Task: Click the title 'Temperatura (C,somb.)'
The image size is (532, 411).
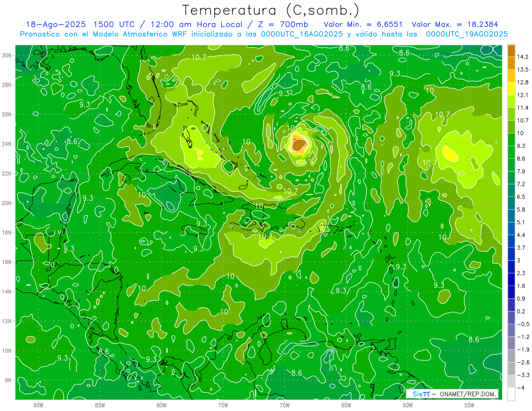Action: click(271, 10)
